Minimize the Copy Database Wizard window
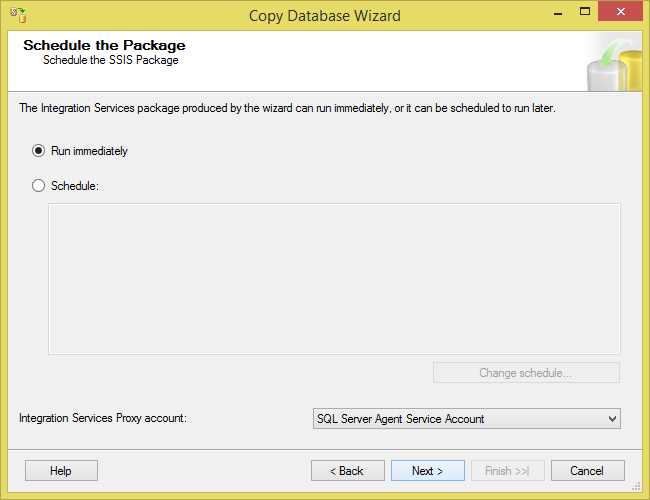Image resolution: width=650 pixels, height=500 pixels. tap(547, 15)
